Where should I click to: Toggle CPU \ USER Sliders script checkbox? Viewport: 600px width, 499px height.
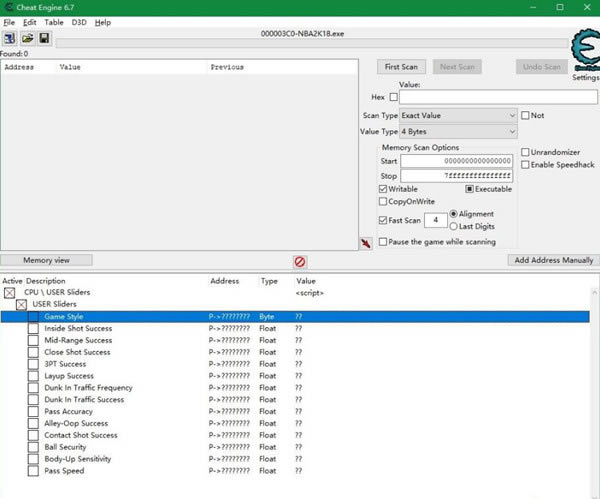(x=10, y=293)
